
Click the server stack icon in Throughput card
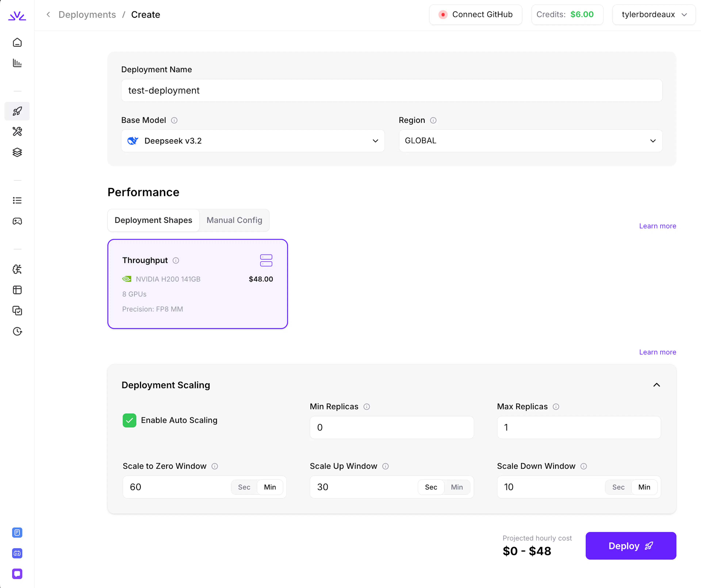(x=266, y=261)
